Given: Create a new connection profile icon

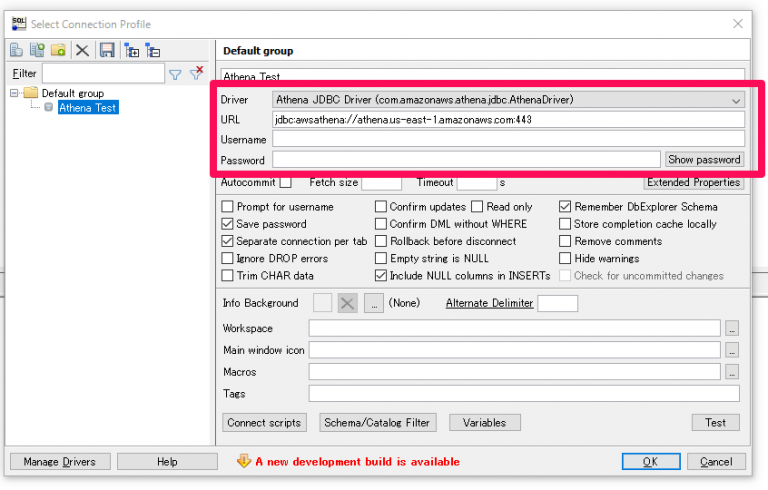Looking at the screenshot, I should 17,50.
